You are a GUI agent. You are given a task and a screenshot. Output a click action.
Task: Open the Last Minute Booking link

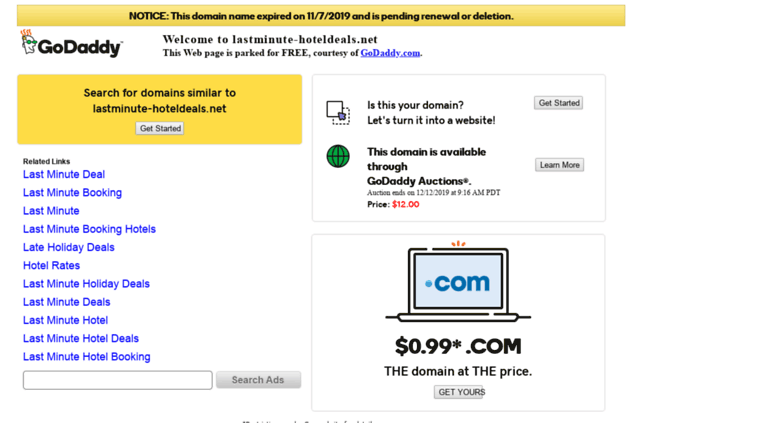[72, 193]
